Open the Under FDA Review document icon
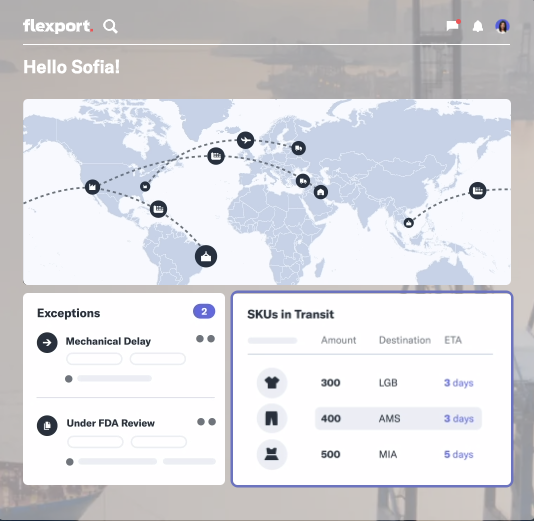 coord(47,425)
